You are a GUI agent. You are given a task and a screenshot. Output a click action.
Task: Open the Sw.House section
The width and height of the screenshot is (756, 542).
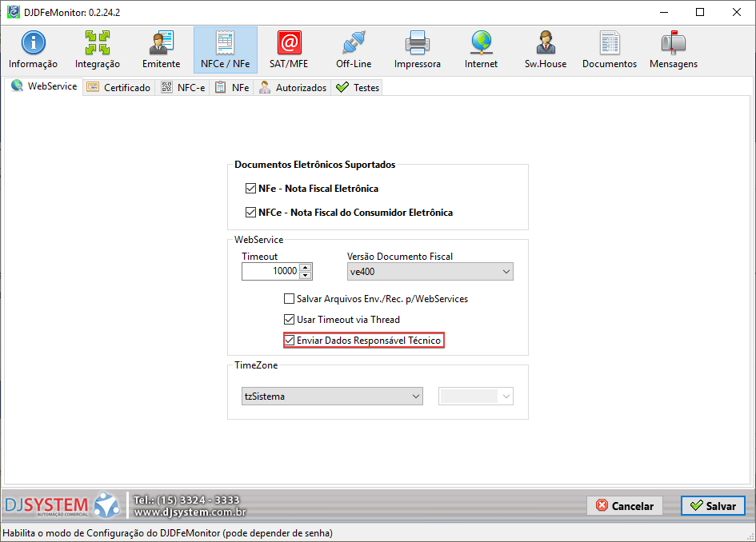[545, 50]
